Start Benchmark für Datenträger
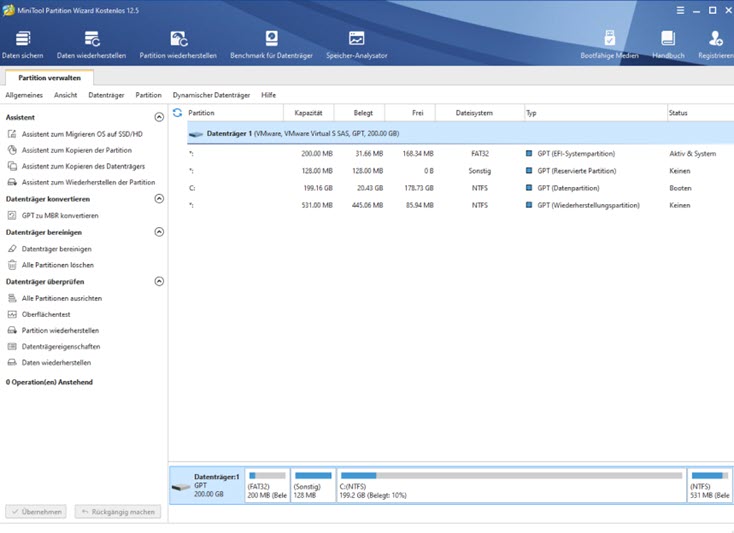The width and height of the screenshot is (734, 533). [271, 45]
